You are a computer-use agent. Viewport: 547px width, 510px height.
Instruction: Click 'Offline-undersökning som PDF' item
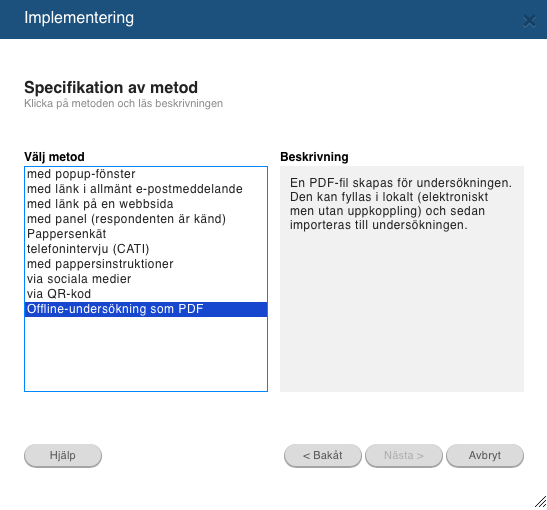[146, 309]
